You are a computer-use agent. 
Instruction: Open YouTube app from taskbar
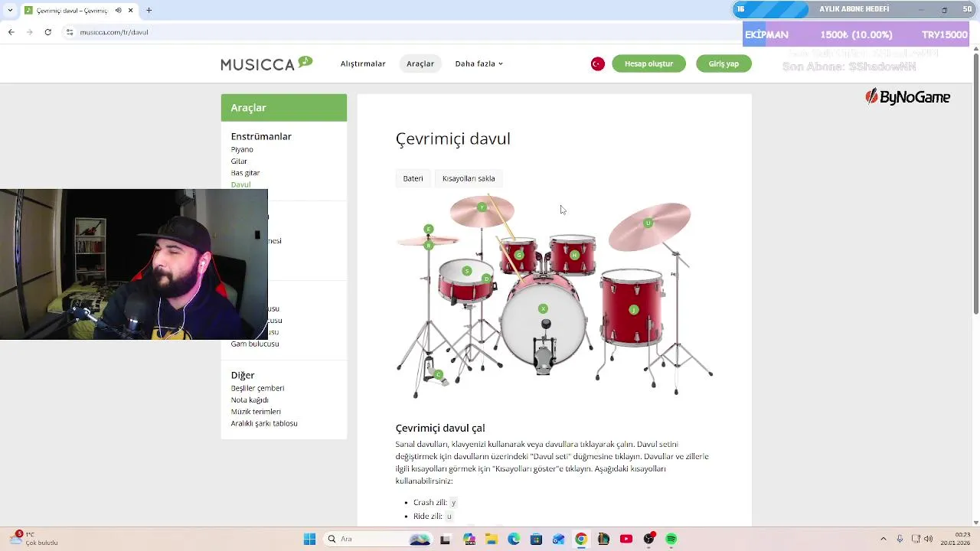[x=626, y=539]
